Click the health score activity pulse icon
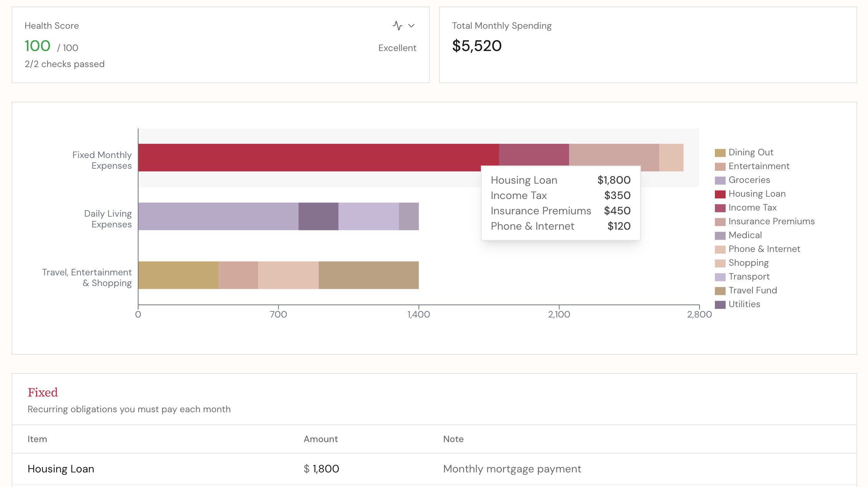Screen dimensions: 868x487 click(398, 26)
